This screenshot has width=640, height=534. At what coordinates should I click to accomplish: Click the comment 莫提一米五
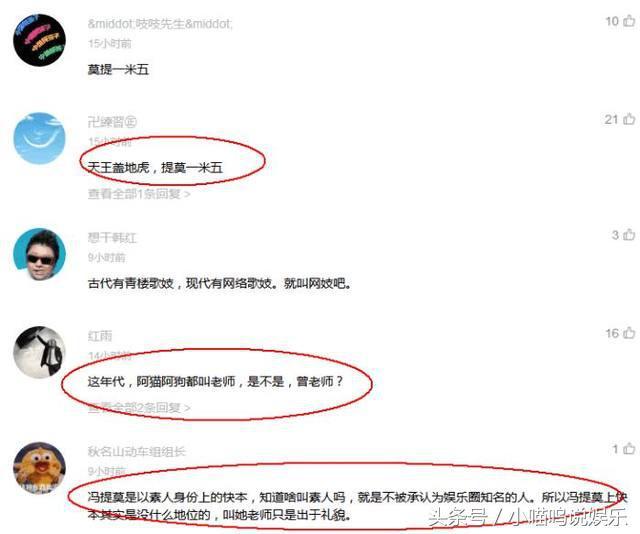(118, 69)
